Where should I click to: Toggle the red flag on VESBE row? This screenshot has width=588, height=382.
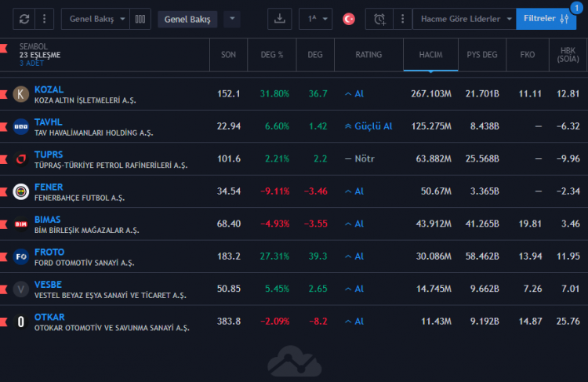(4, 289)
